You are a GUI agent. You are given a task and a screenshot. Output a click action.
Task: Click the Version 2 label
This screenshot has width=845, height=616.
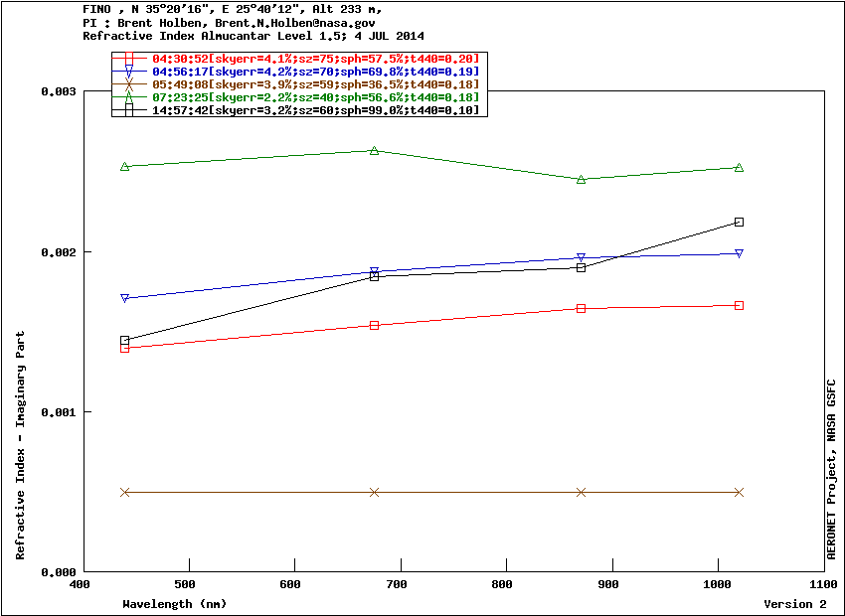[794, 603]
